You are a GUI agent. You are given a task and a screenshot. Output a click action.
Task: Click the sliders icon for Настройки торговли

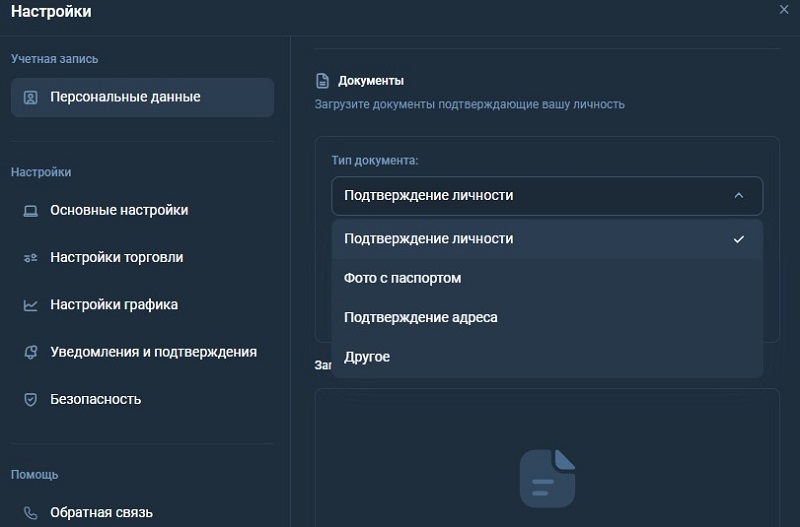tap(30, 258)
